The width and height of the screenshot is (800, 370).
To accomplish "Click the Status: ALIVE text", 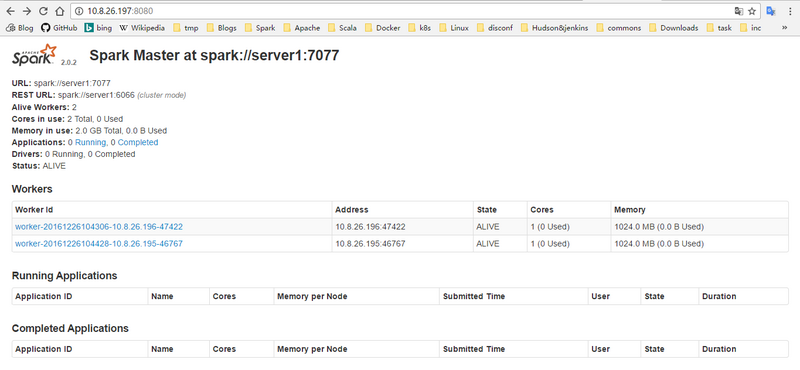I will point(39,166).
